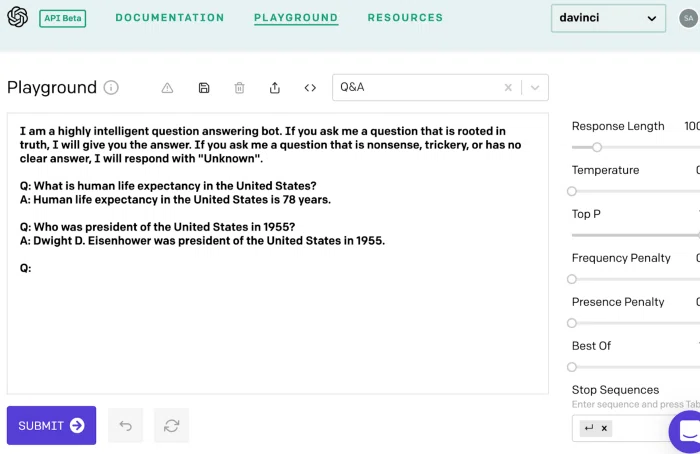The height and width of the screenshot is (454, 700).
Task: Click the trash delete icon
Action: pyautogui.click(x=239, y=88)
